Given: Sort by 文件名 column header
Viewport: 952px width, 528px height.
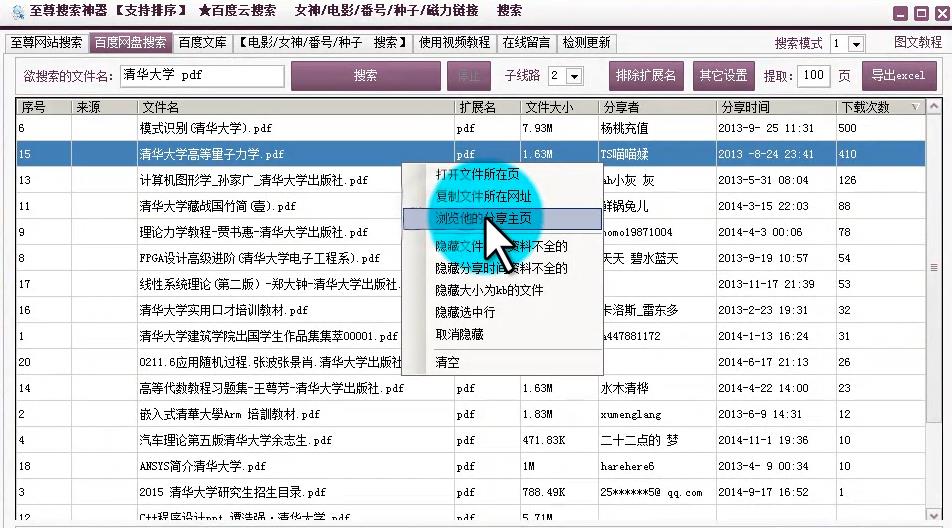Looking at the screenshot, I should pyautogui.click(x=295, y=107).
